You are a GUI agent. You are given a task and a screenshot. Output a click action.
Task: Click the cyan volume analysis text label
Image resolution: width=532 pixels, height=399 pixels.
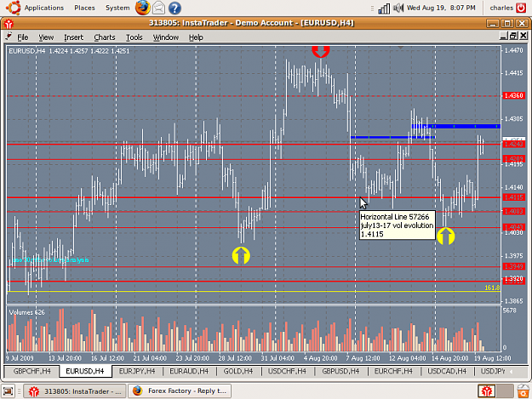[x=51, y=260]
